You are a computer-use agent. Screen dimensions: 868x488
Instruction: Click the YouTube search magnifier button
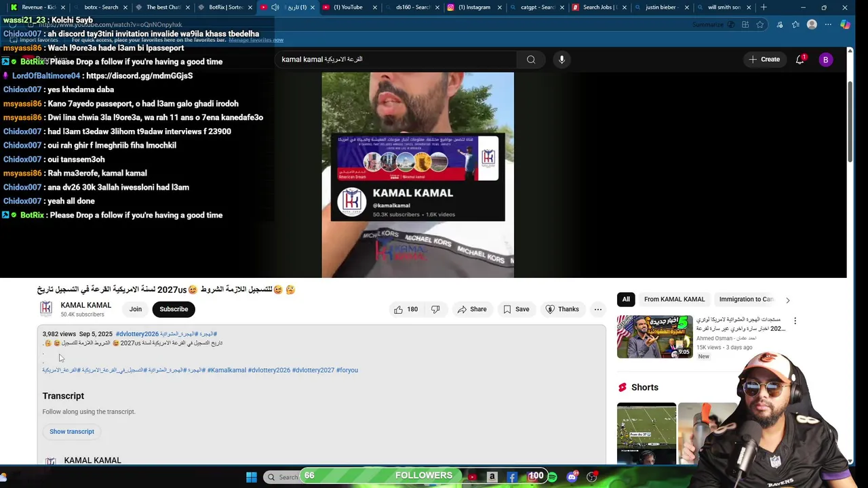point(531,60)
